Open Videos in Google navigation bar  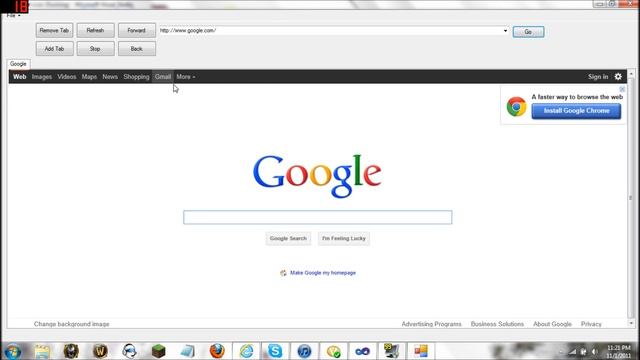(67, 77)
